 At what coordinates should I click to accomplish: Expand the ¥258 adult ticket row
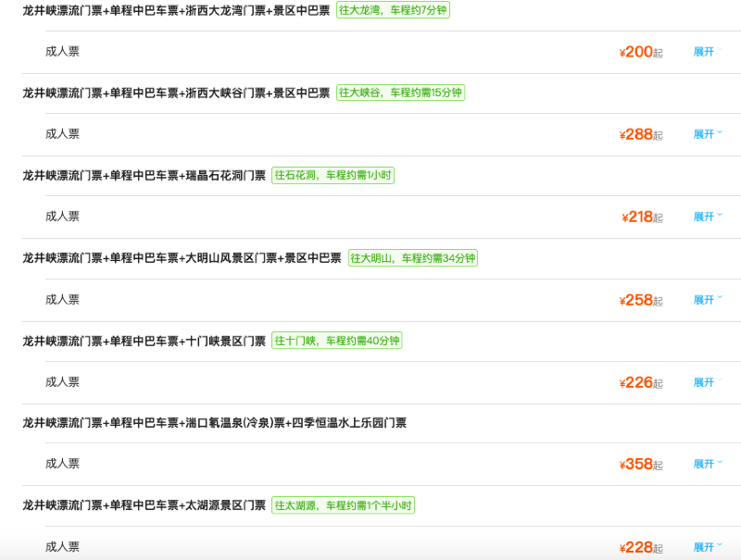[x=708, y=300]
